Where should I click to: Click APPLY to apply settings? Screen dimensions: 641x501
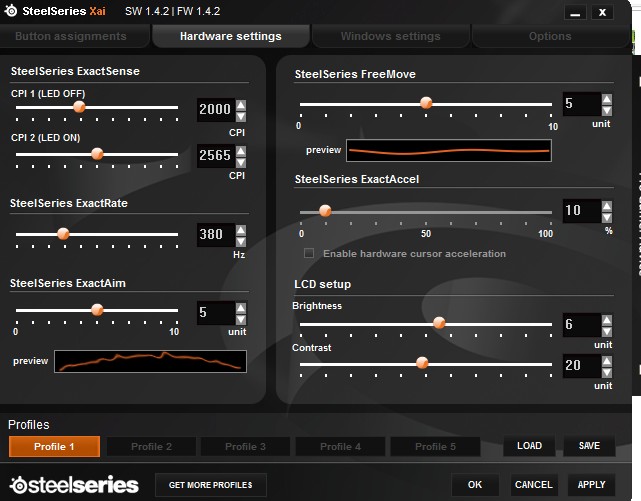(592, 485)
